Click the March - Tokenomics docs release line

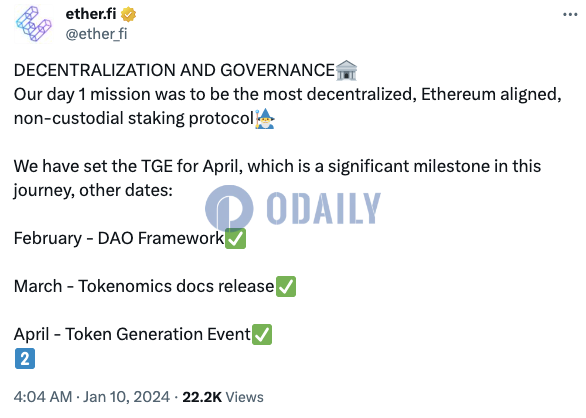(144, 286)
